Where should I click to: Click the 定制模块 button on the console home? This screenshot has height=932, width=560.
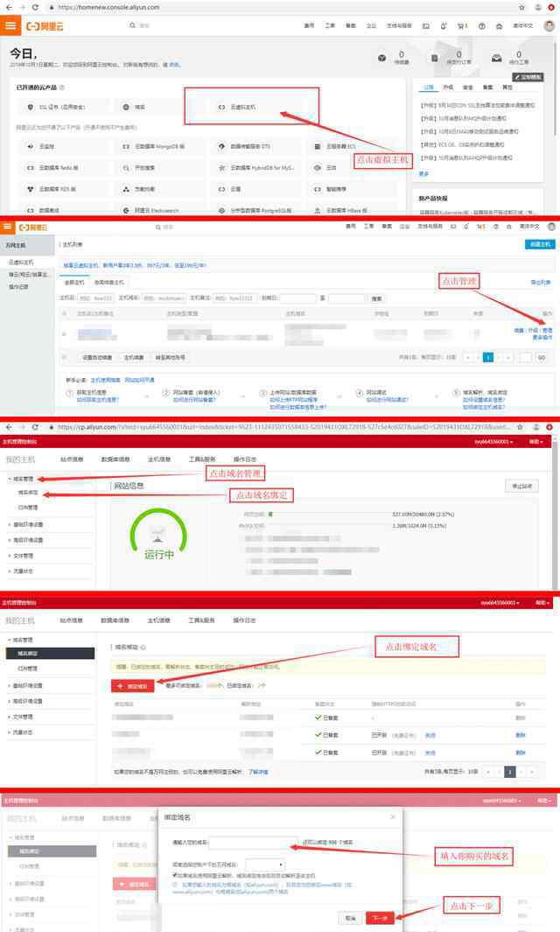[x=528, y=77]
